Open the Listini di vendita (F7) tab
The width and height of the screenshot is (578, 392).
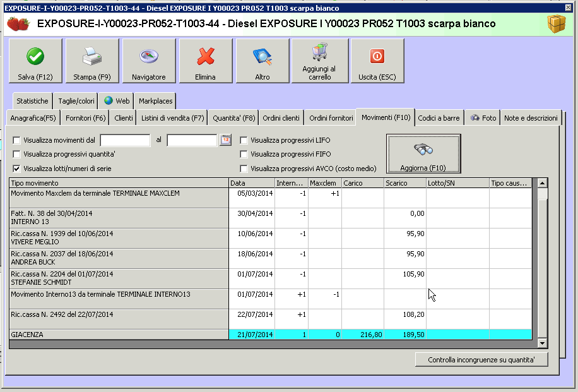(172, 118)
